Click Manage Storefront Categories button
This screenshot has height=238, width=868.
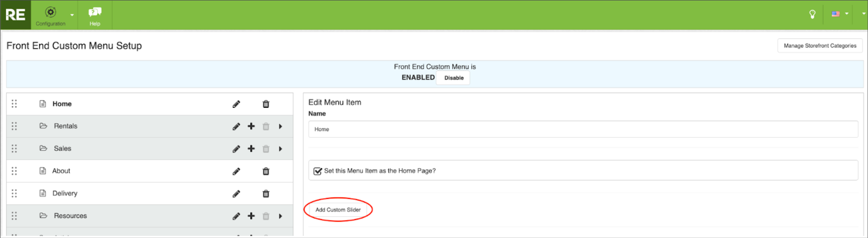(x=820, y=46)
